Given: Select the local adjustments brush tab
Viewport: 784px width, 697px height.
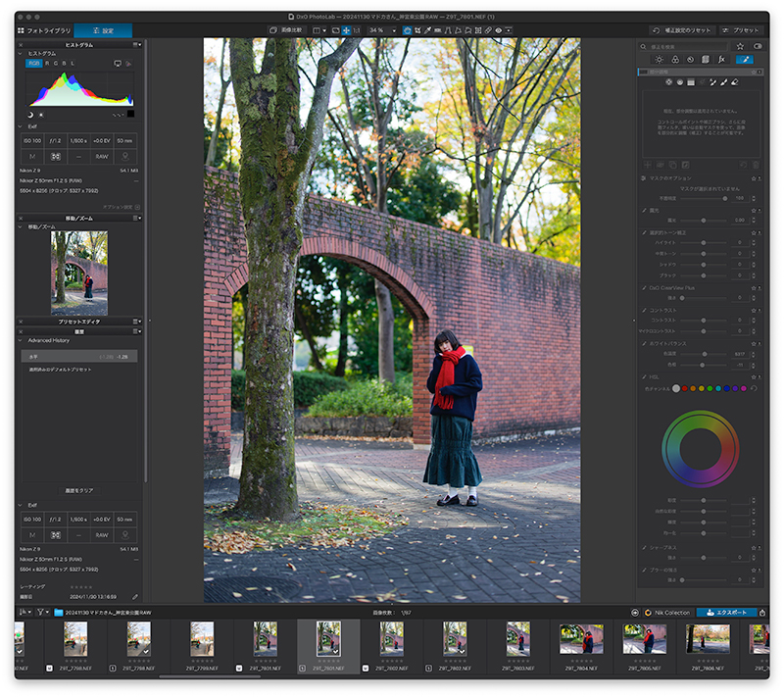Looking at the screenshot, I should (745, 60).
